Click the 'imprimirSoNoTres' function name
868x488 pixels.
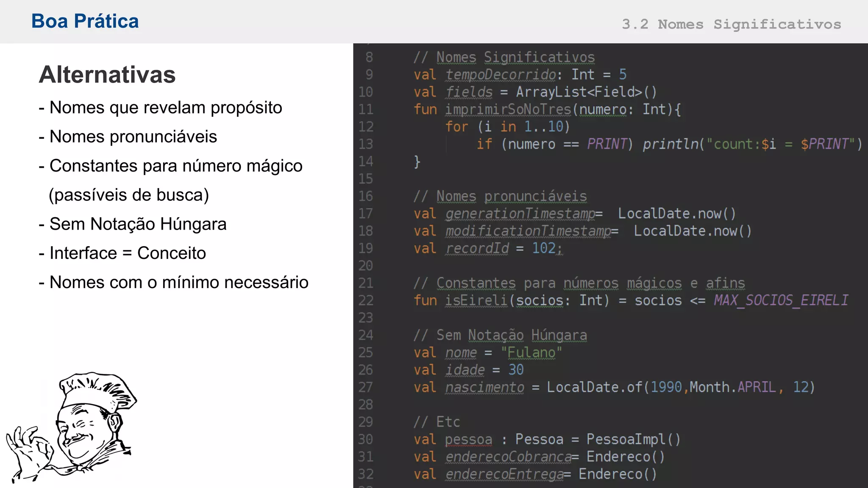(508, 109)
